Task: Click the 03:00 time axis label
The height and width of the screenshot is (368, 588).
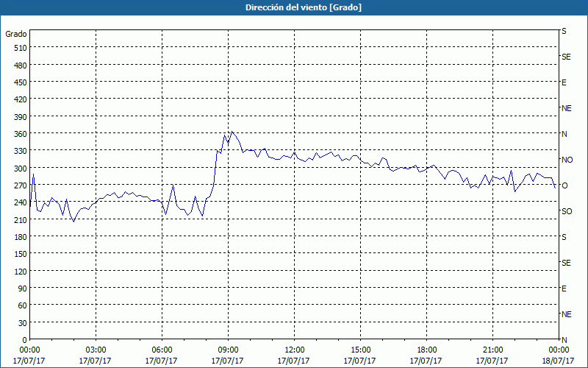Action: tap(96, 350)
